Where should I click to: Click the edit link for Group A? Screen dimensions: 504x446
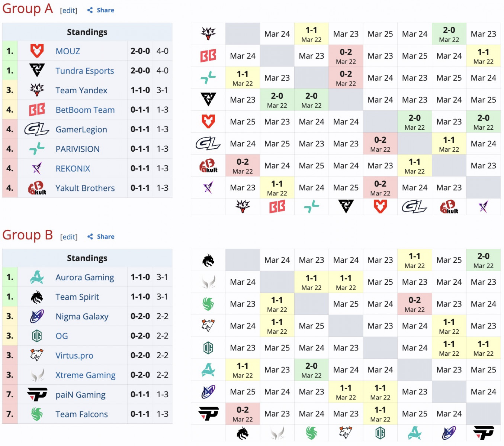point(69,11)
